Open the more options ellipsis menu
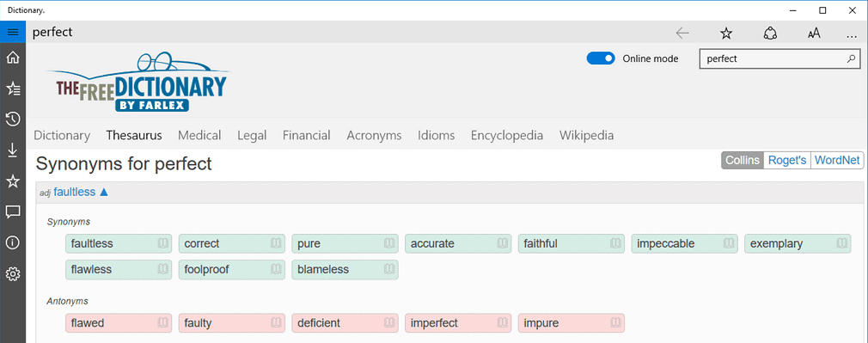The height and width of the screenshot is (343, 868). (852, 34)
